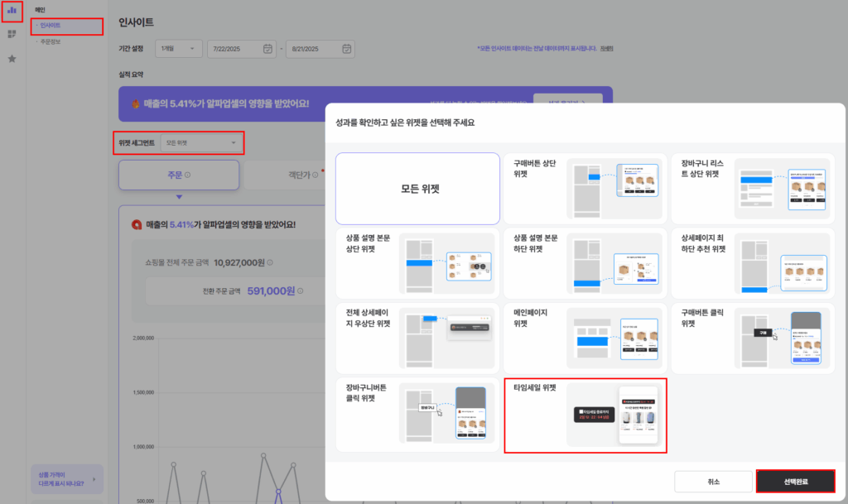The height and width of the screenshot is (504, 848).
Task: Open the 모든 위젯 segment dropdown
Action: point(201,142)
